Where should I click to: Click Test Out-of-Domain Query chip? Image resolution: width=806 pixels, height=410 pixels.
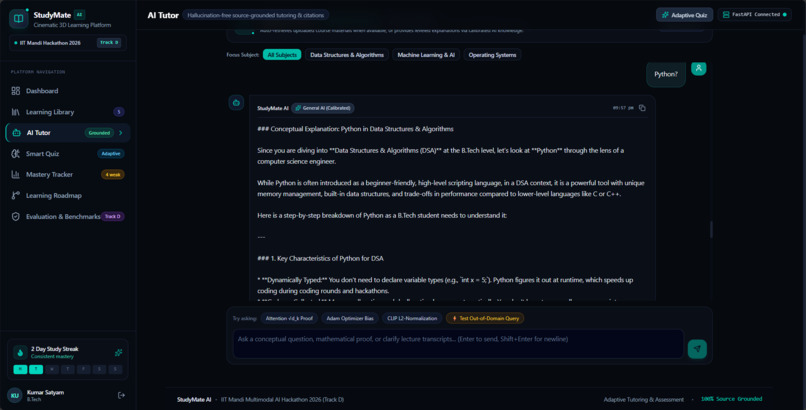pyautogui.click(x=485, y=319)
